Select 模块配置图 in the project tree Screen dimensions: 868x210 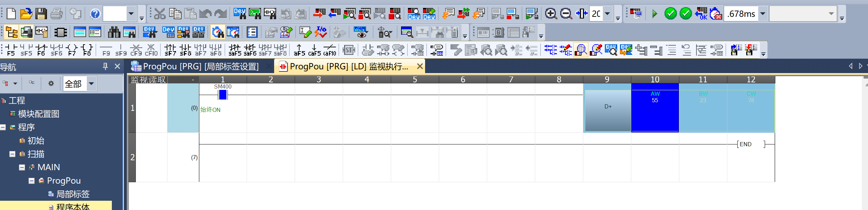click(x=38, y=114)
